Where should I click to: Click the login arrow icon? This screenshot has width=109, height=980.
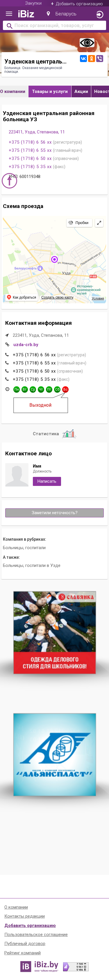[99, 15]
